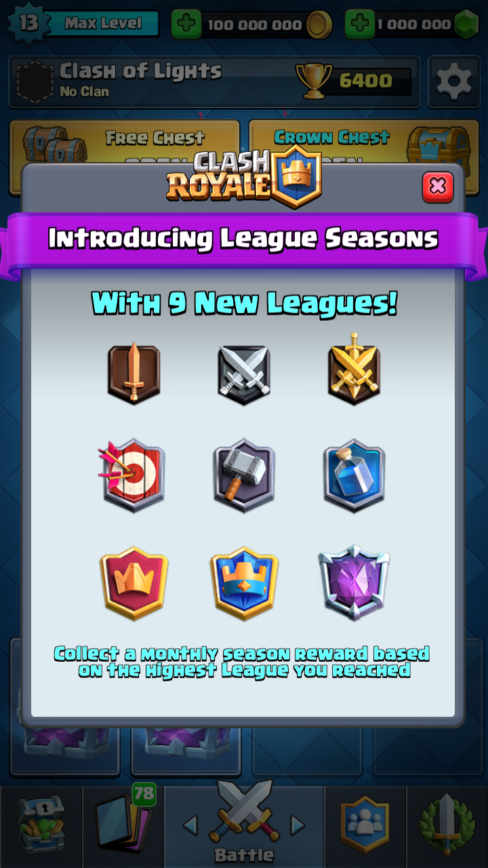Select the wooden sword league badge
Viewport: 488px width, 868px height.
tap(134, 373)
